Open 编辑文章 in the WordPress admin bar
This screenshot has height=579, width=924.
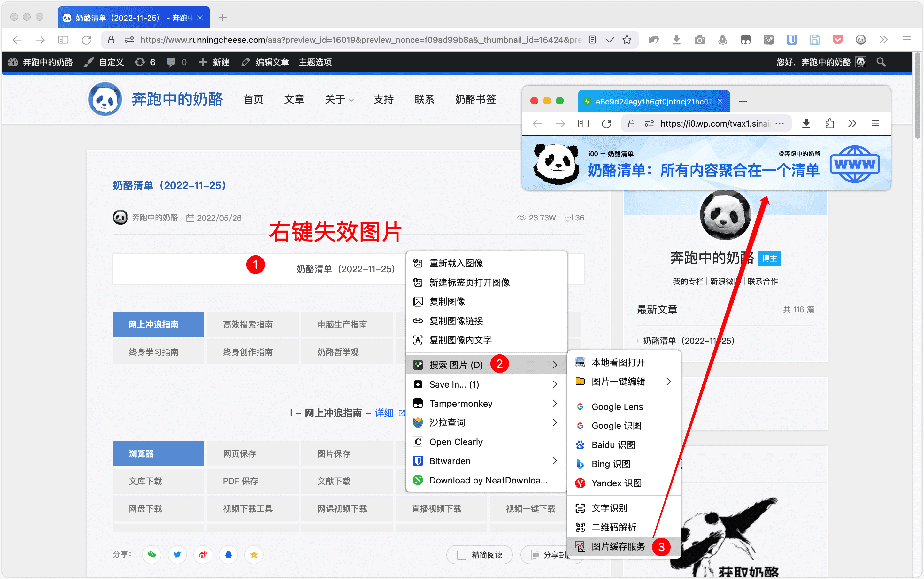tap(272, 62)
